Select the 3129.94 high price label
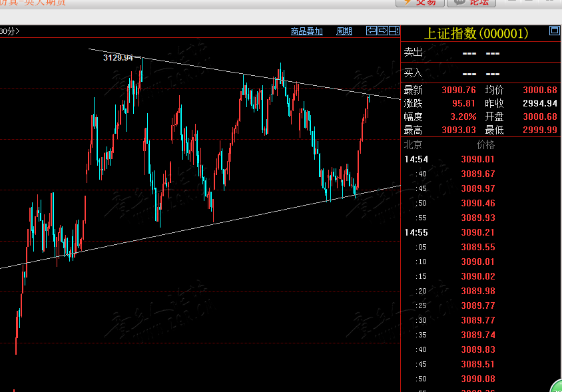 coord(118,58)
